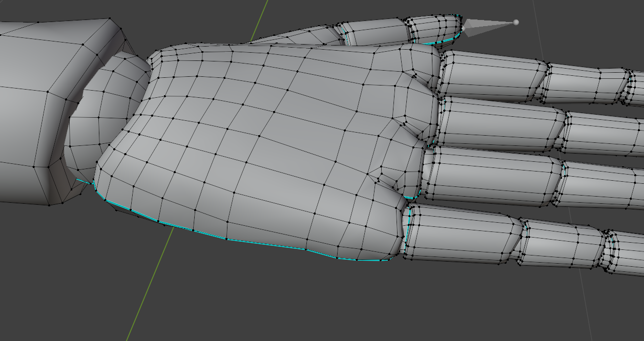Click the pinky finger's second segment
644x341 pixels.
point(564,245)
